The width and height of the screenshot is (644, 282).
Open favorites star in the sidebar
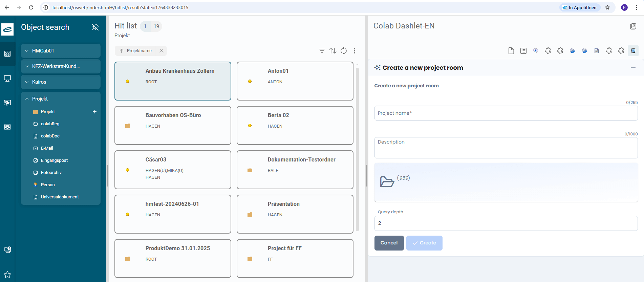(x=7, y=275)
